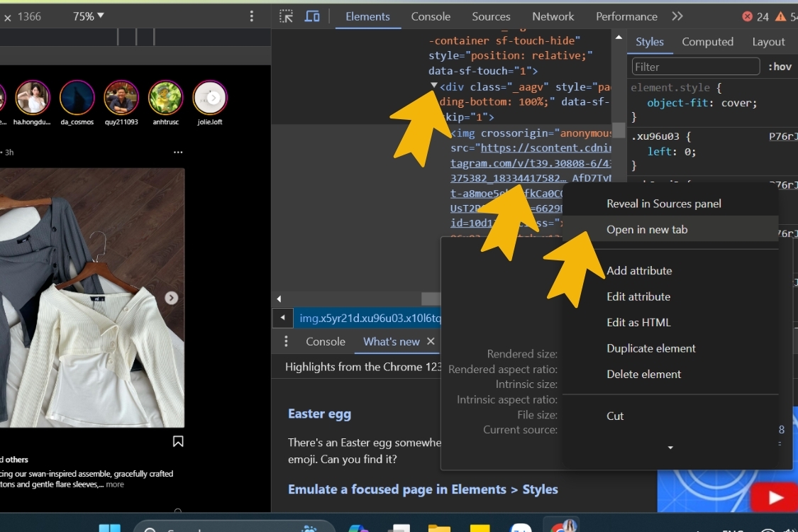This screenshot has height=532, width=798.
Task: Open ha.hongdu story avatar
Action: coord(33,97)
